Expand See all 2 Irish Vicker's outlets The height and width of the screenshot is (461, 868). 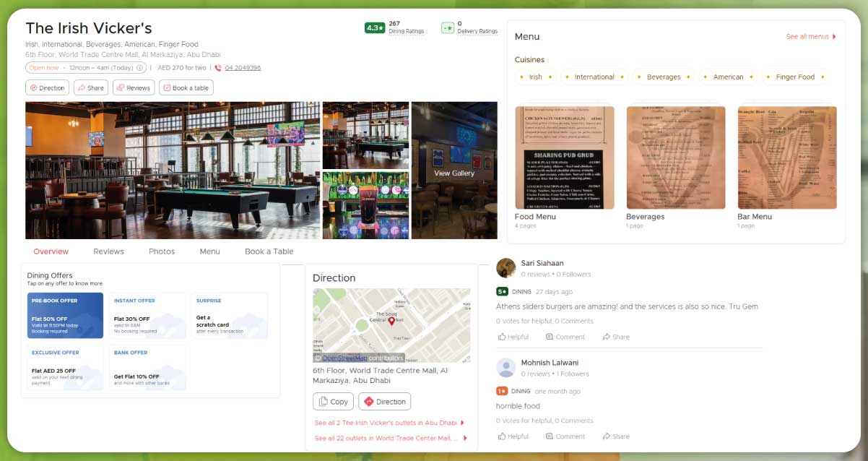[x=389, y=423]
